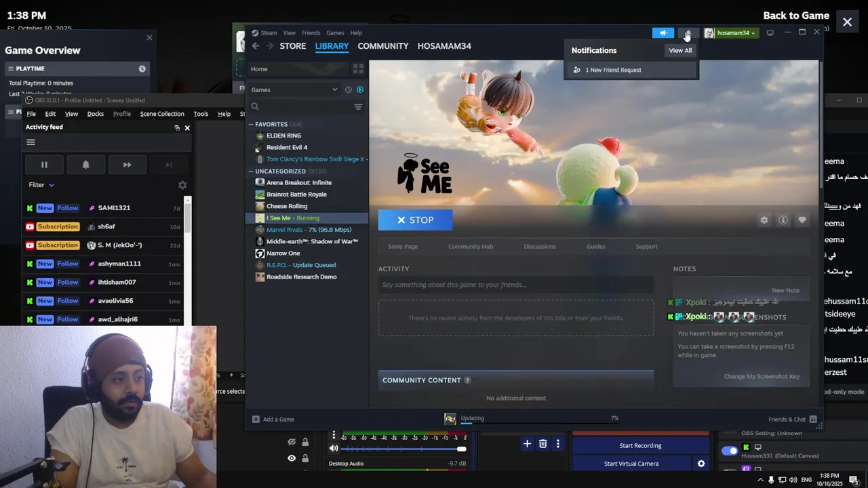The height and width of the screenshot is (488, 868).
Task: Open Virtual Camera settings gear
Action: click(x=701, y=464)
